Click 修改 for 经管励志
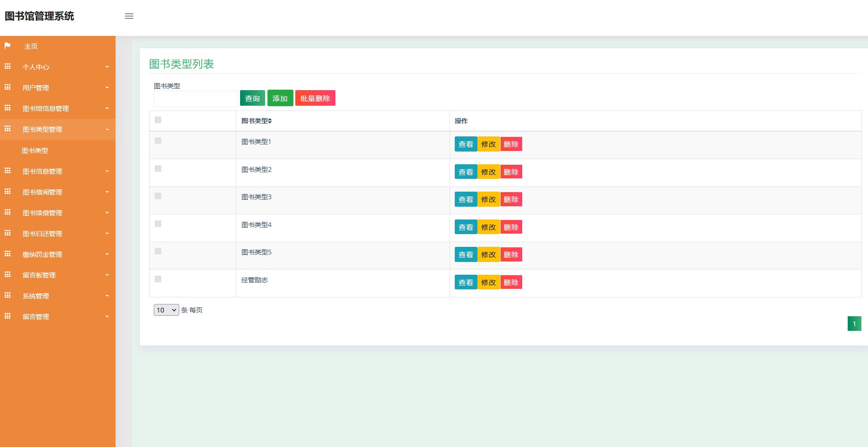868x447 pixels. click(x=489, y=282)
